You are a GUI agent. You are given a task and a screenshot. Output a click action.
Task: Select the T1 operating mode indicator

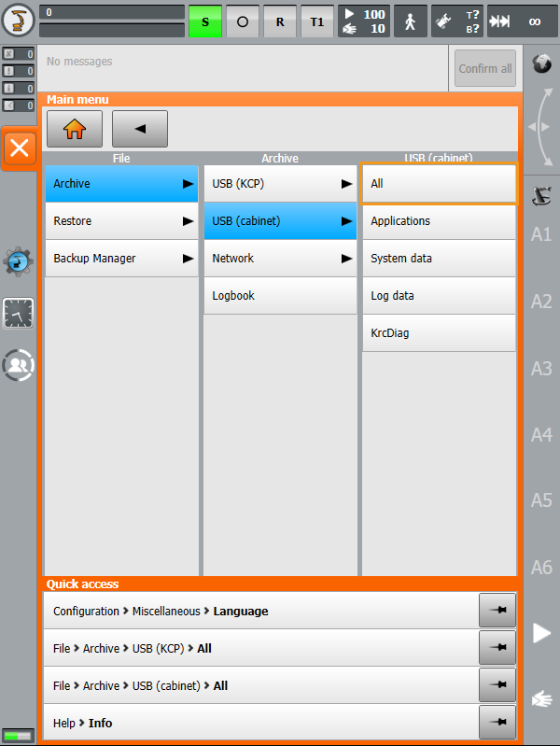tap(317, 21)
